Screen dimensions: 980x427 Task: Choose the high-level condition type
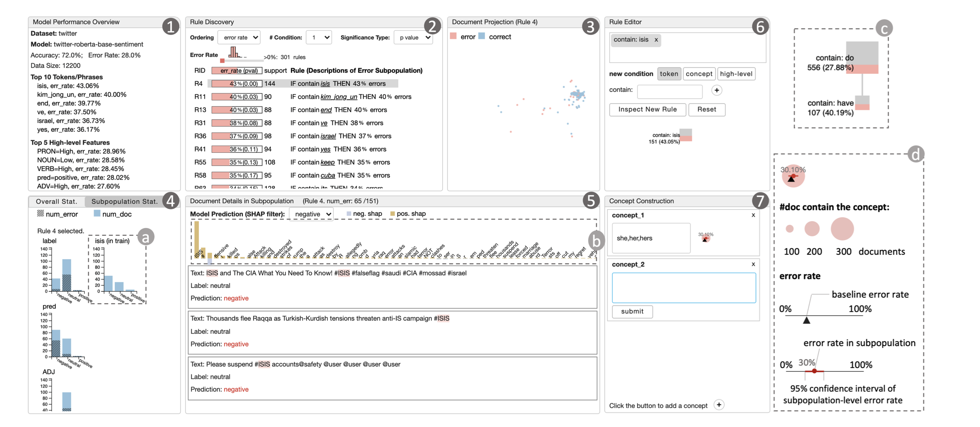click(736, 74)
